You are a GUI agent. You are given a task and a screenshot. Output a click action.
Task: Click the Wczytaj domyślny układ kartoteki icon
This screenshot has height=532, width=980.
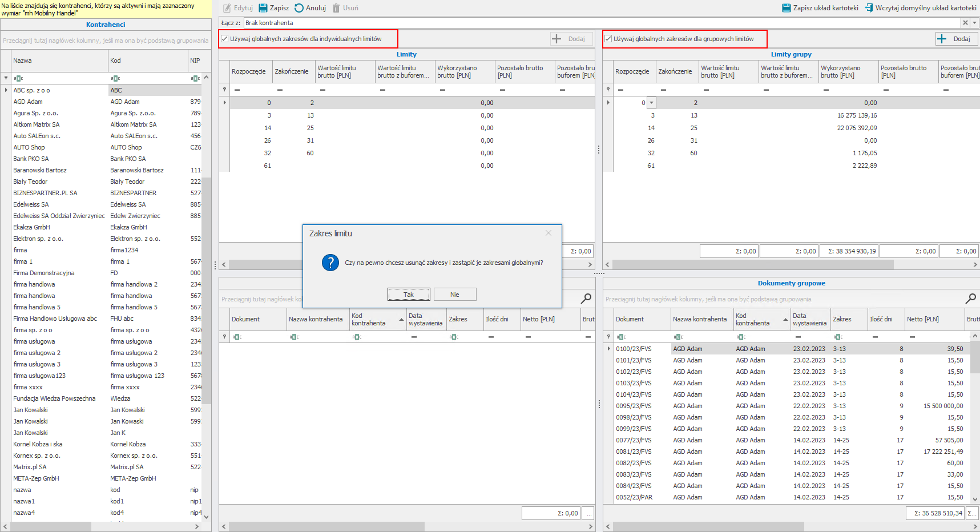coord(869,8)
